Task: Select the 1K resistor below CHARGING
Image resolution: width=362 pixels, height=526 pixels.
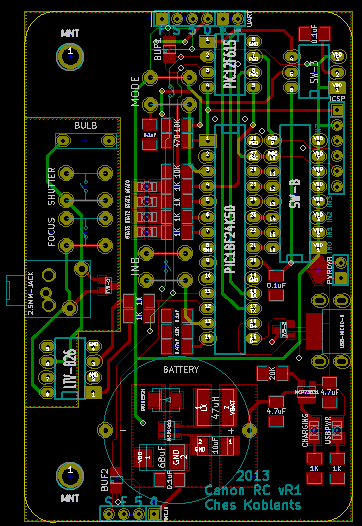Action: [314, 469]
